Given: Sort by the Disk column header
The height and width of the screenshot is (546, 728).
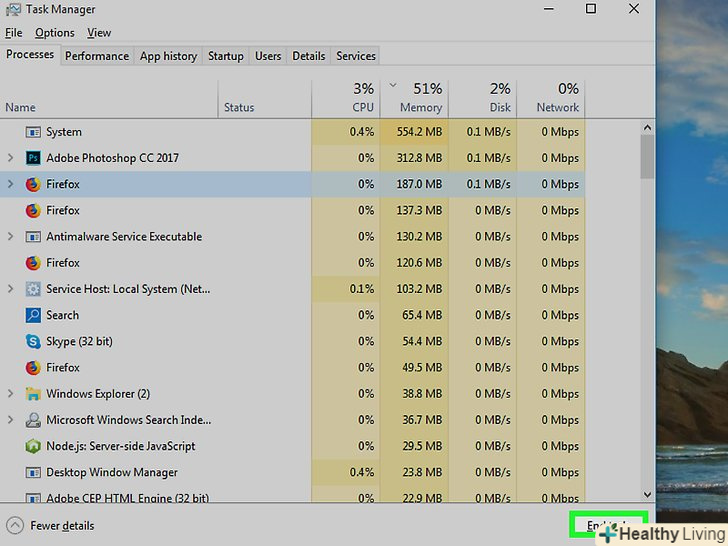Looking at the screenshot, I should point(482,99).
